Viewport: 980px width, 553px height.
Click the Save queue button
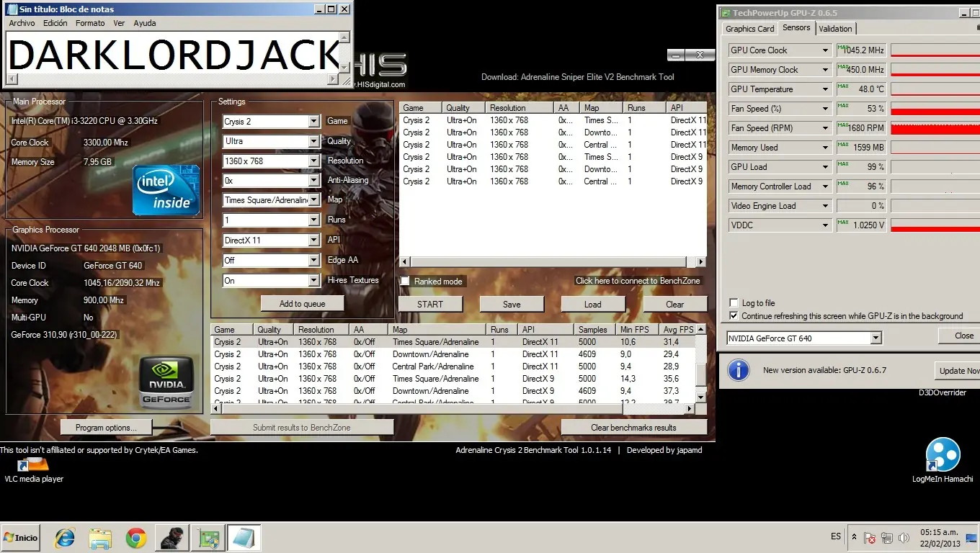(512, 305)
